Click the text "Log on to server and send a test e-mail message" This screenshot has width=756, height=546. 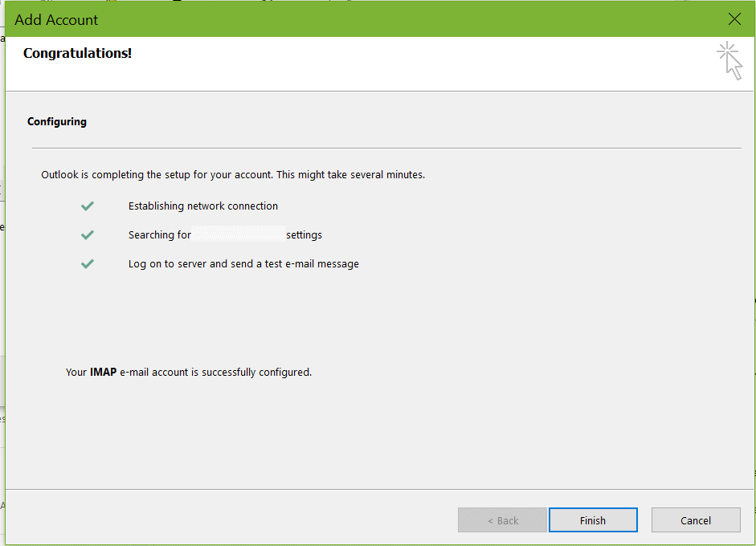pos(243,264)
